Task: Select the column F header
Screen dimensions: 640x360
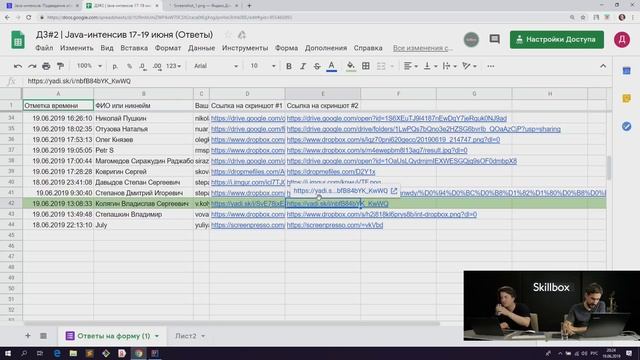Action: (x=398, y=94)
